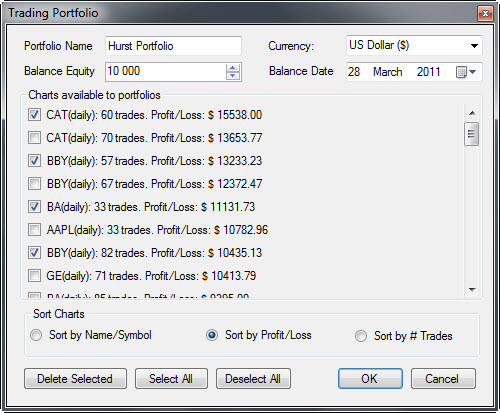Choose Sort by Profit/Loss radio button
The height and width of the screenshot is (413, 500).
(x=212, y=335)
